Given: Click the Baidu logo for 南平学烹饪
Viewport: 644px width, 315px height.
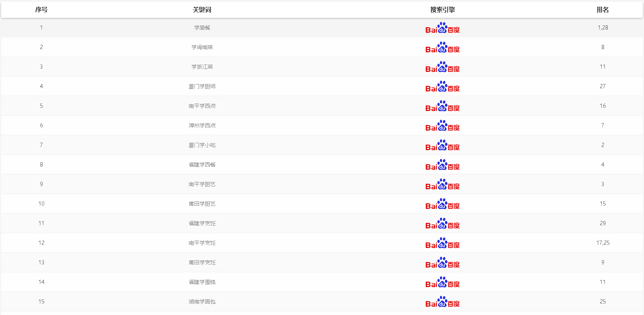Looking at the screenshot, I should [442, 243].
